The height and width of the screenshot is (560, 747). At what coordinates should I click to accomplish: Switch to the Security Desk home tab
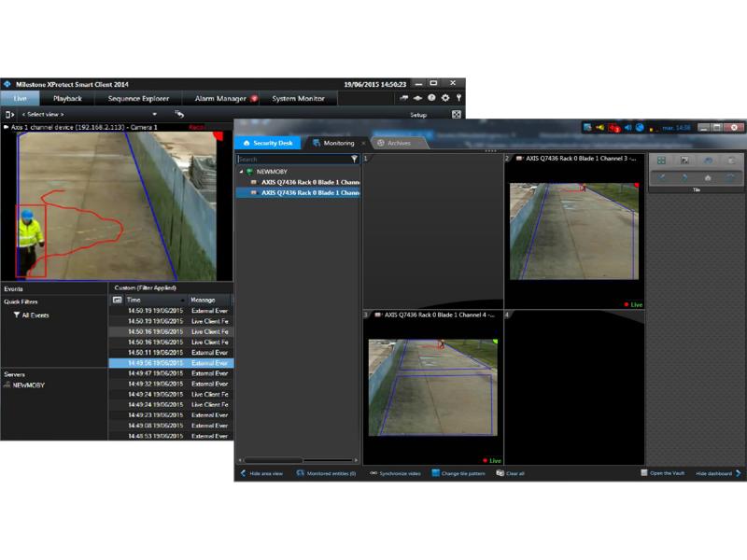pyautogui.click(x=268, y=143)
